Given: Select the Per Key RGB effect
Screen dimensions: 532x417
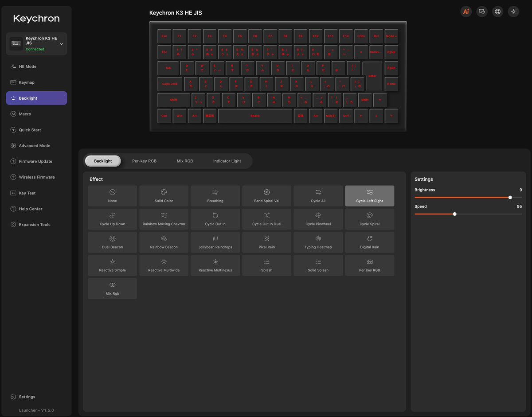Looking at the screenshot, I should coord(370,265).
